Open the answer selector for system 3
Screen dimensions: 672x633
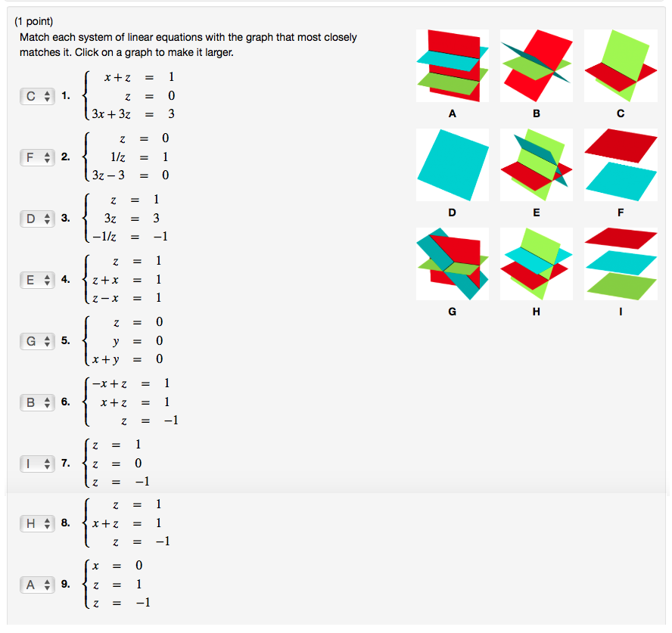tap(37, 219)
